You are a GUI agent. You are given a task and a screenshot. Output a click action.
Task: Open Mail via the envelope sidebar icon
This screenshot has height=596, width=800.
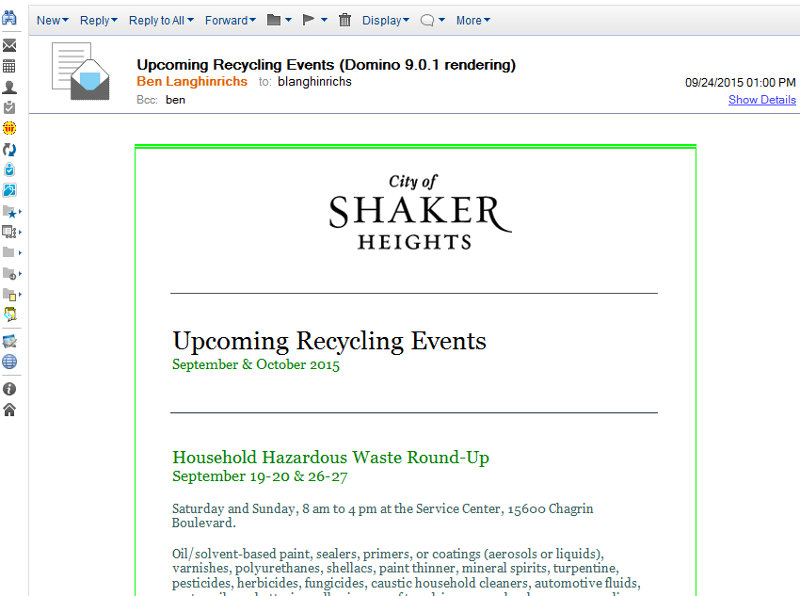(9, 46)
